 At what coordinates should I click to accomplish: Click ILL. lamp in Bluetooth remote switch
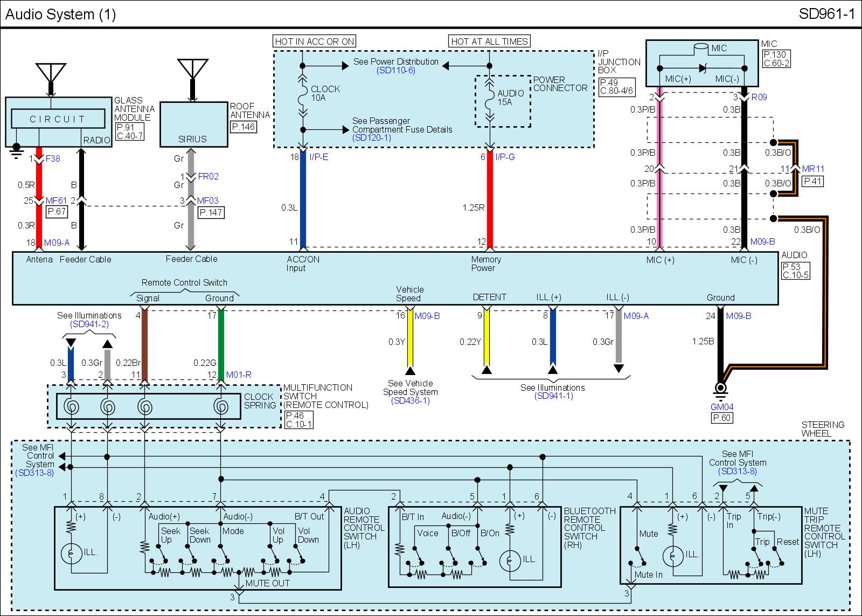pyautogui.click(x=509, y=561)
